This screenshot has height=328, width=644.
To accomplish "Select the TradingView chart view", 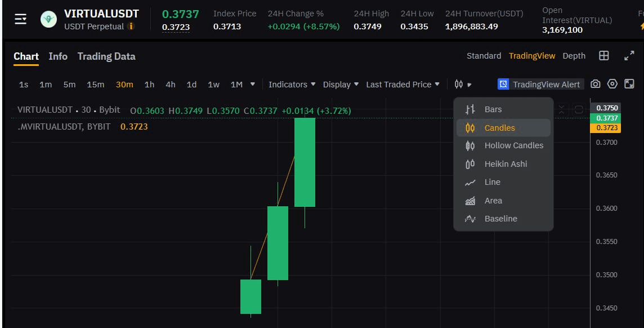I will (x=532, y=56).
